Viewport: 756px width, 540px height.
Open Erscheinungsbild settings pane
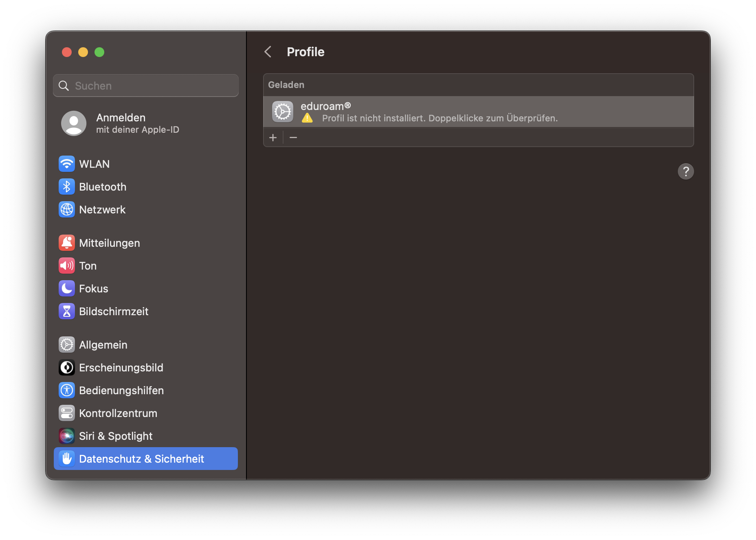pos(121,368)
